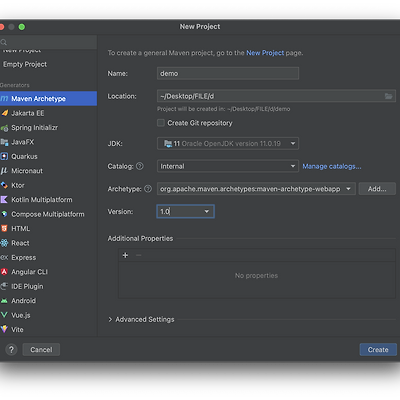This screenshot has width=400, height=400.
Task: Click the Android robot icon
Action: point(4,301)
